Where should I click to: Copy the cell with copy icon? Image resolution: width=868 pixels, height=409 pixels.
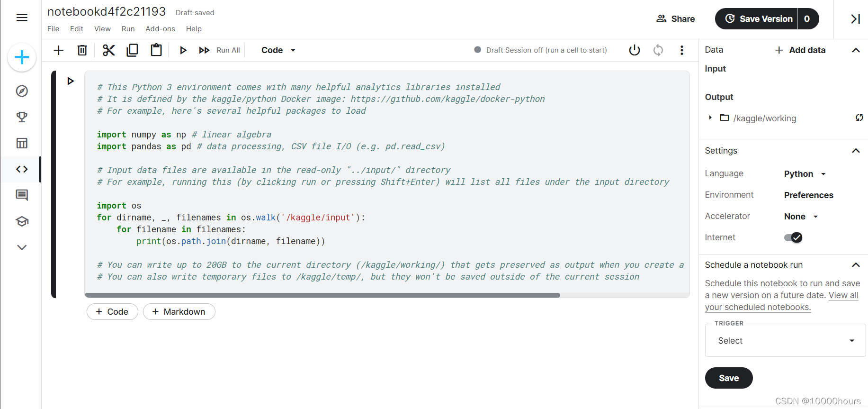133,50
